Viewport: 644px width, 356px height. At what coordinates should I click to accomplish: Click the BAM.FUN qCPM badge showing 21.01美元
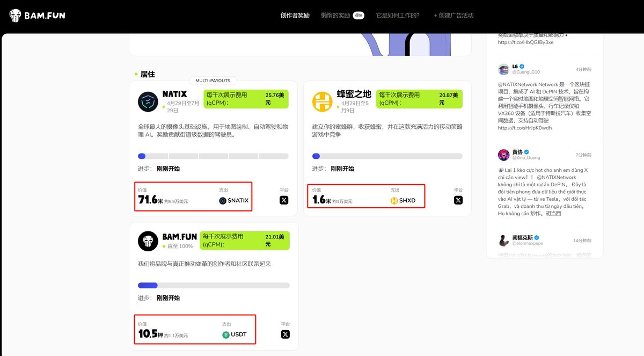coord(244,241)
